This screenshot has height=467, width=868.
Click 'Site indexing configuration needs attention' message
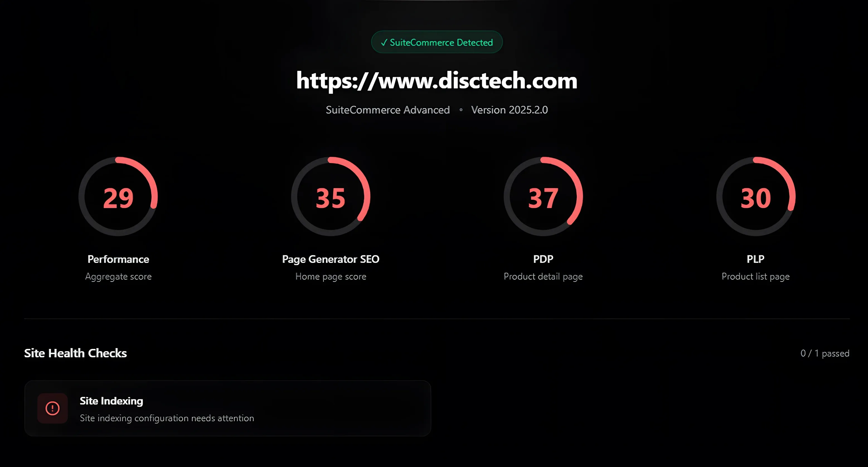pyautogui.click(x=167, y=418)
